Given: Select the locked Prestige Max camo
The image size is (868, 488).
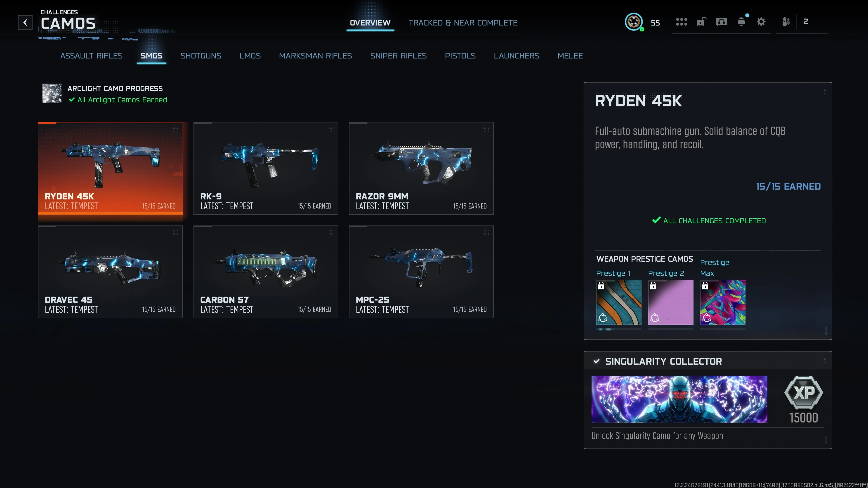Looking at the screenshot, I should (x=722, y=303).
